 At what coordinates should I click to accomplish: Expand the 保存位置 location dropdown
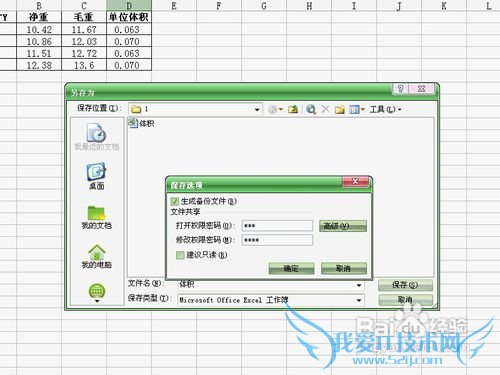coord(257,109)
